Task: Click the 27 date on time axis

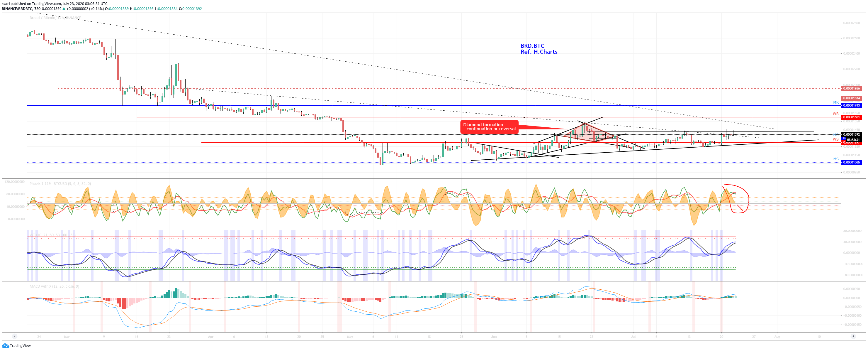Action: (x=754, y=337)
